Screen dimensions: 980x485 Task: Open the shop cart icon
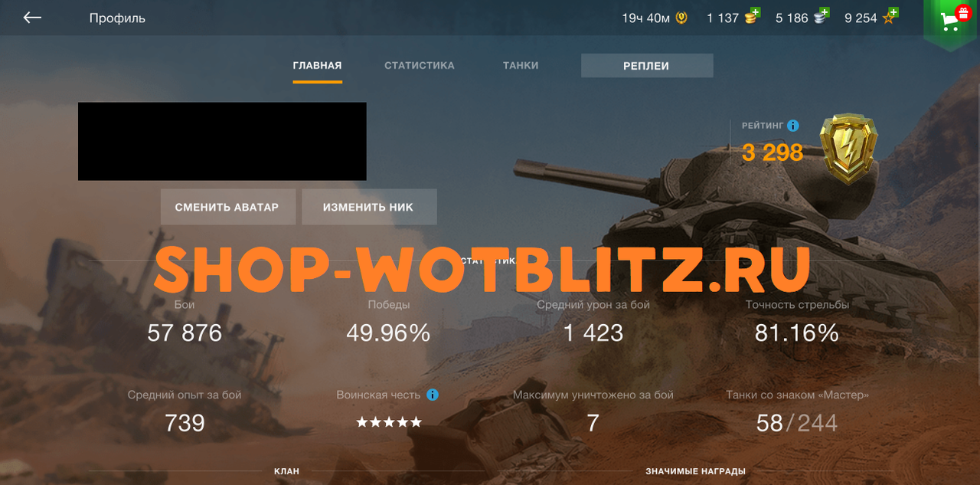tap(952, 20)
